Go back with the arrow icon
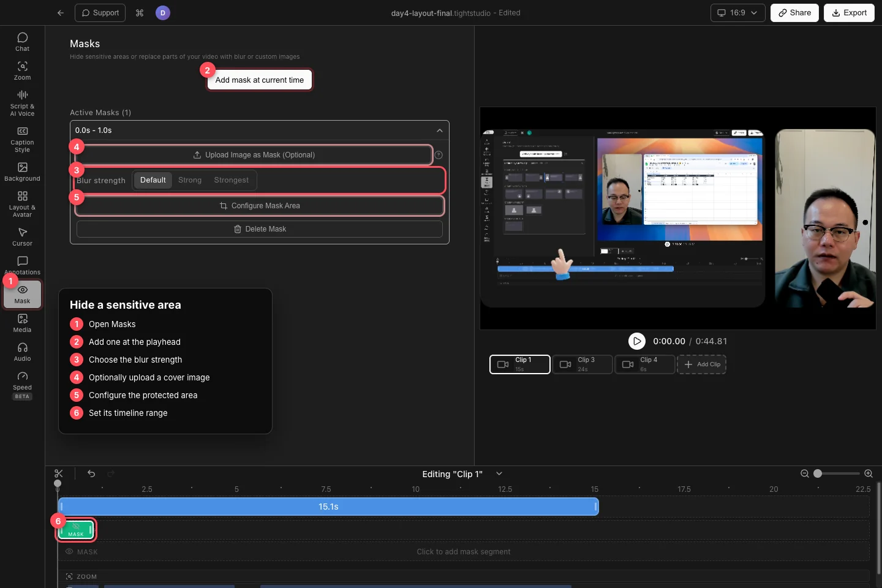This screenshot has height=588, width=882. tap(60, 13)
